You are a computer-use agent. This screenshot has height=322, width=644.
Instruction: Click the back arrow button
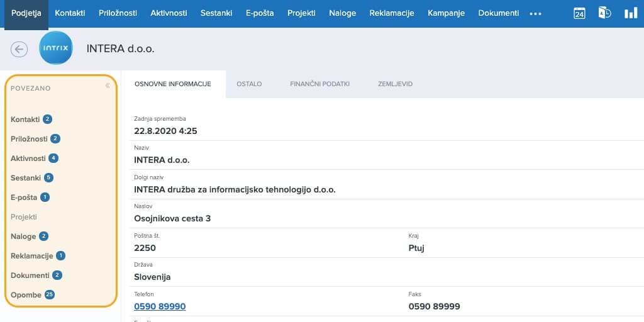pos(19,49)
